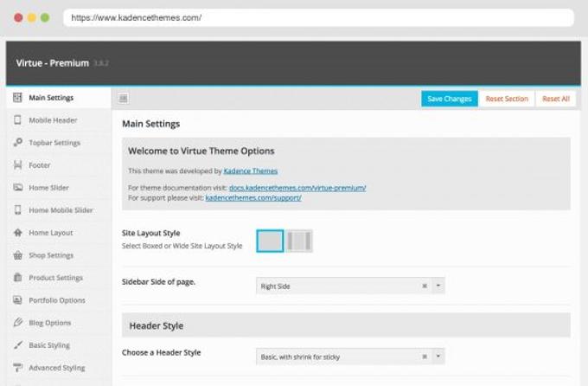Screen dimensions: 588x386
Task: Open the Footer settings tab
Action: click(x=40, y=165)
